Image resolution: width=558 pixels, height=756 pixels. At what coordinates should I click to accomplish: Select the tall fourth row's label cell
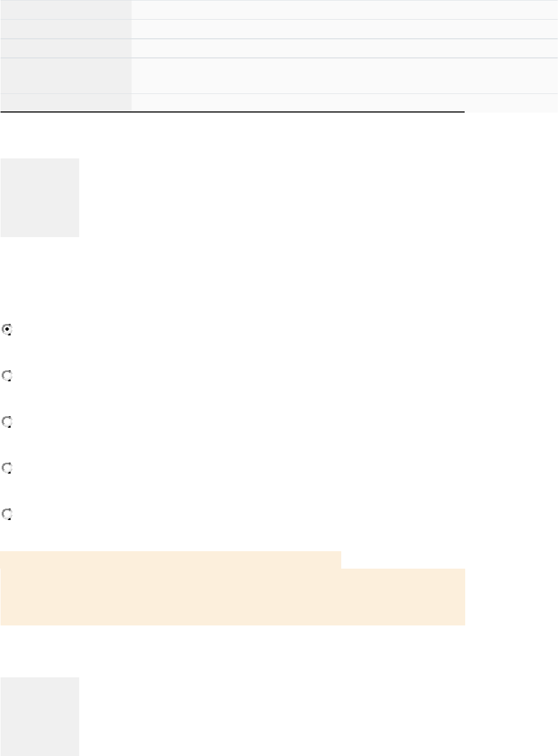pyautogui.click(x=66, y=76)
